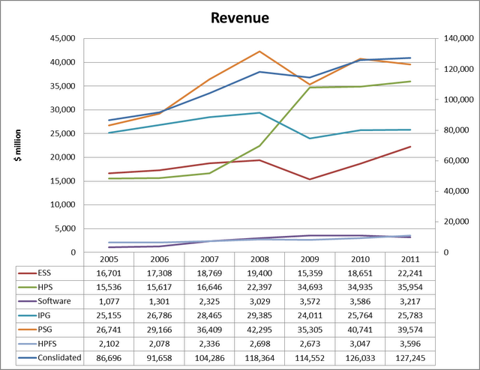Select the 80,000 right axis label
The image size is (480, 370).
[x=456, y=130]
